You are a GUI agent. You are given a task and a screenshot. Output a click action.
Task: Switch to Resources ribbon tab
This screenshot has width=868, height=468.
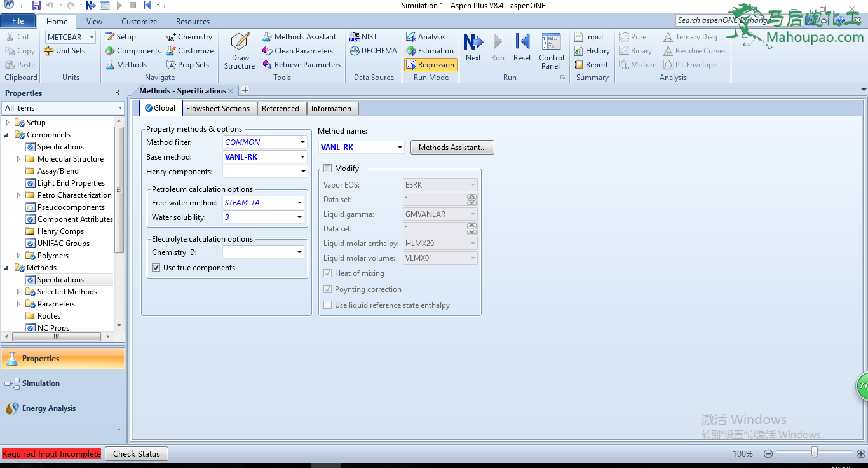coord(193,21)
